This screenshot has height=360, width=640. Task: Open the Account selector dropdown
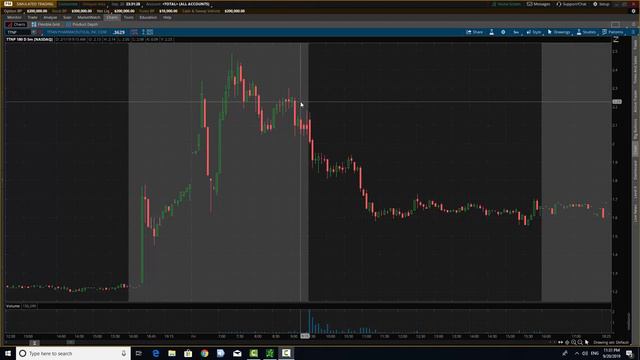(x=186, y=4)
